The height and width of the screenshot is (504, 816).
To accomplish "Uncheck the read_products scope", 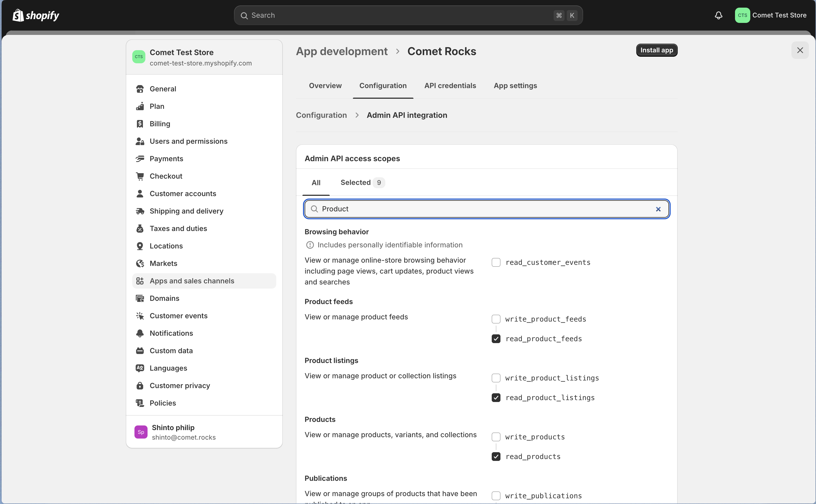I will [x=496, y=457].
